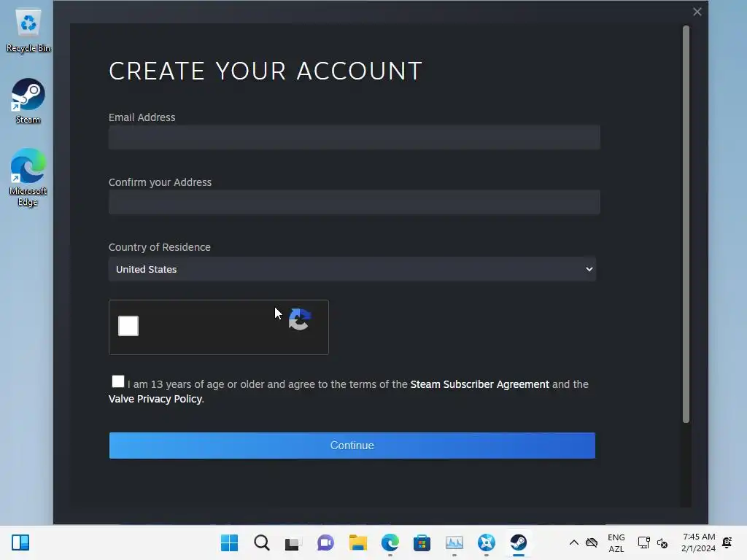The height and width of the screenshot is (560, 747).
Task: Check the reCAPTCHA checkbox
Action: pos(128,326)
